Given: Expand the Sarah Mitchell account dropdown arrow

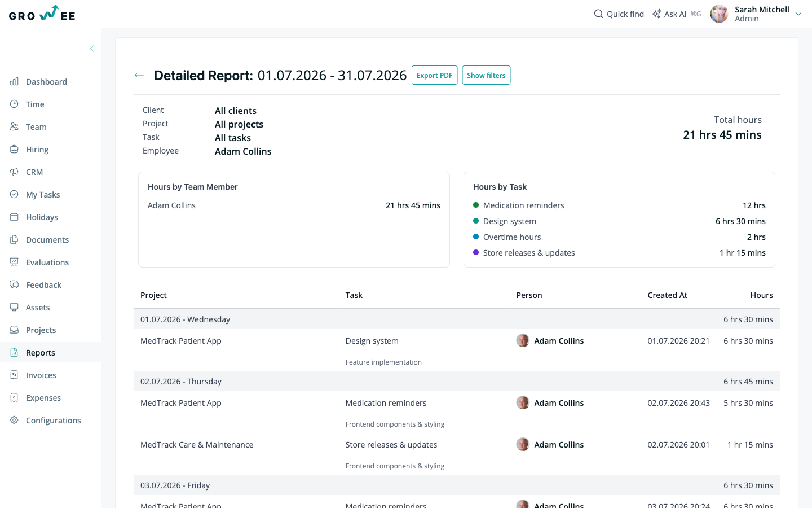Looking at the screenshot, I should (798, 14).
